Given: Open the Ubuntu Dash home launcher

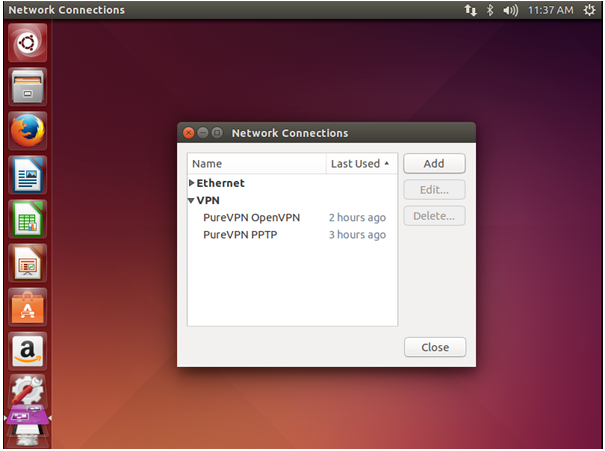Looking at the screenshot, I should 27,43.
